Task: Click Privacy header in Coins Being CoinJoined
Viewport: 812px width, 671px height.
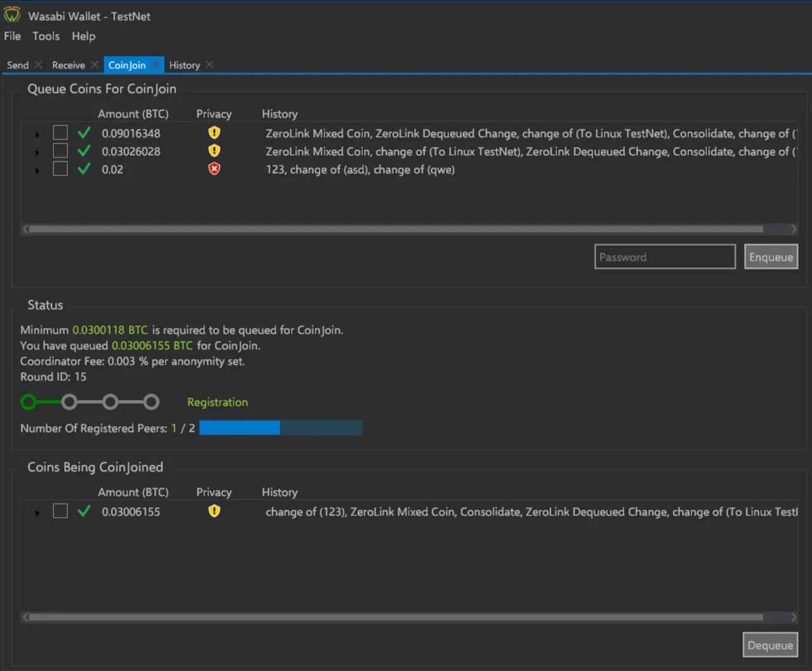Action: [214, 492]
